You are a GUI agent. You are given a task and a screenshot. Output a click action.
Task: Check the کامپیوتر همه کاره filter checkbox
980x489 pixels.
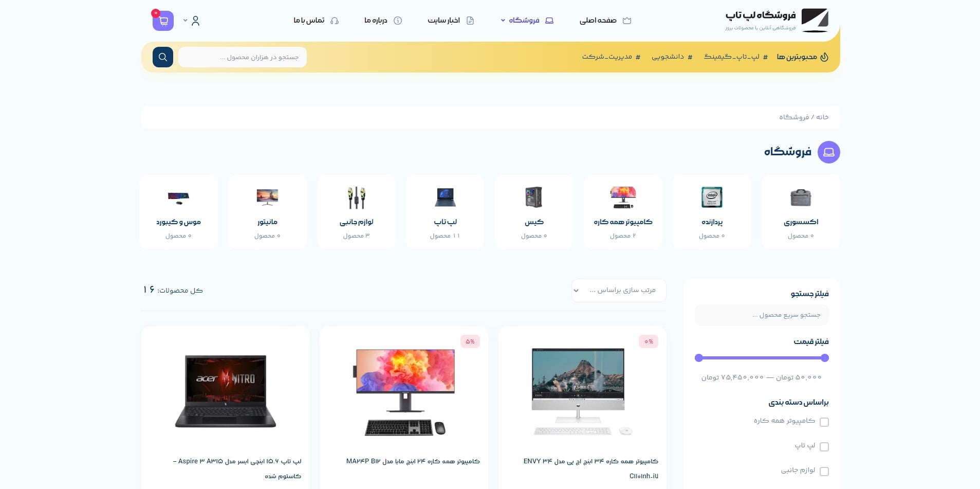824,422
